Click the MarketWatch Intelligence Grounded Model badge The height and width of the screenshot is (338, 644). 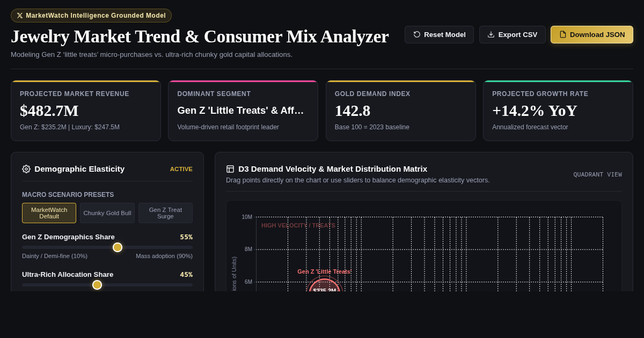tap(91, 16)
